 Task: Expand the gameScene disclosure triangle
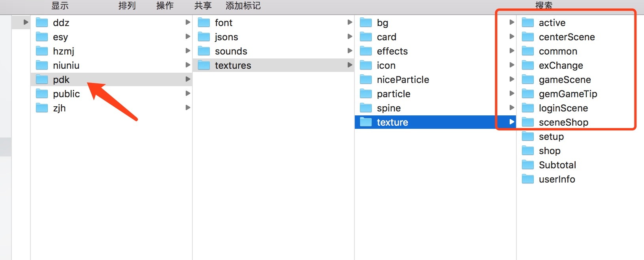tap(512, 79)
